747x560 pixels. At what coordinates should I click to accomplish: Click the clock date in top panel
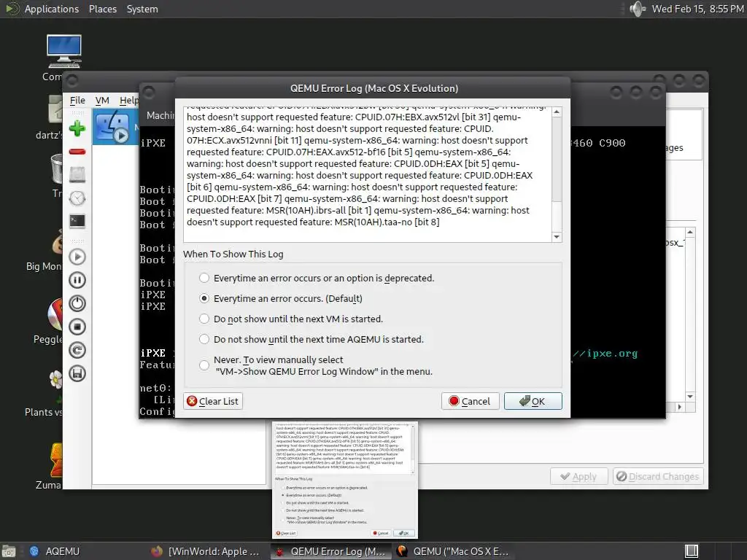pos(697,9)
